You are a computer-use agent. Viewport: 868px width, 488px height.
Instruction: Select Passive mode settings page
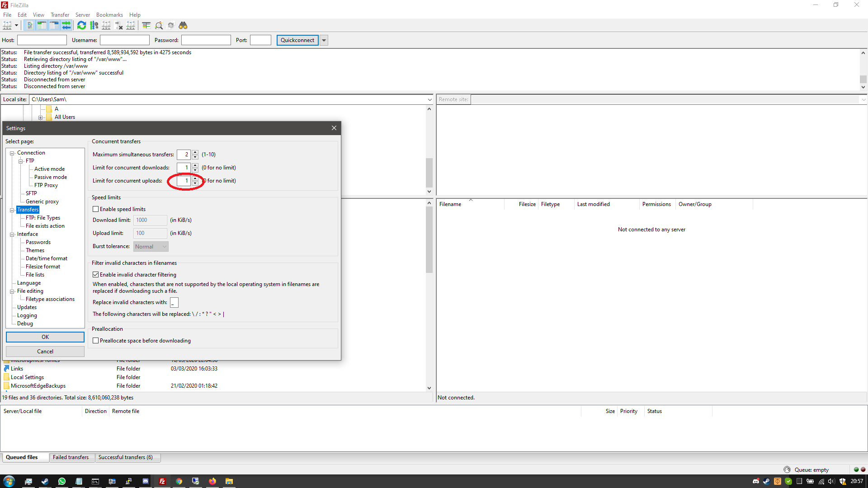click(x=51, y=177)
